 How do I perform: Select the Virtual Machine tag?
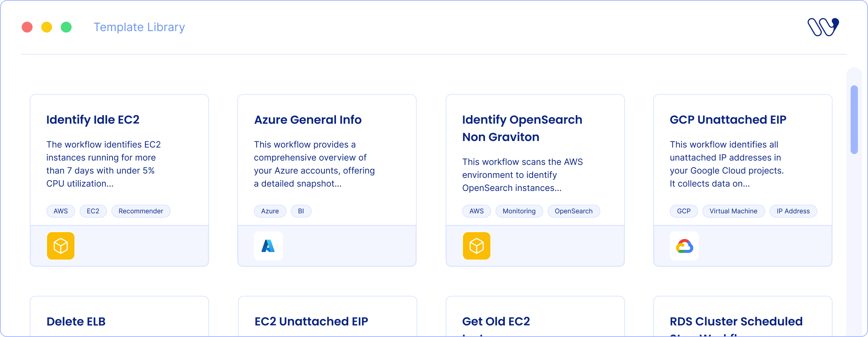[x=733, y=211]
